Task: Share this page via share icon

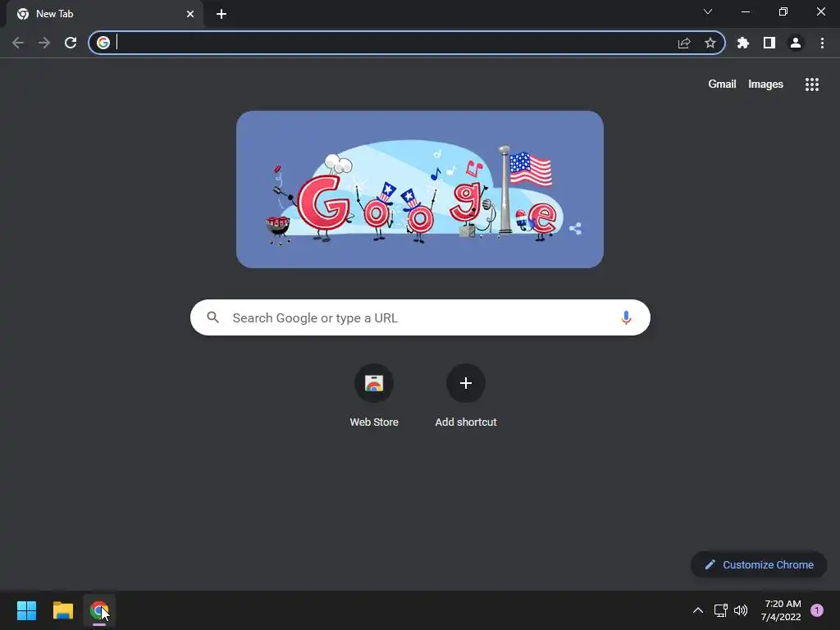Action: pyautogui.click(x=684, y=43)
